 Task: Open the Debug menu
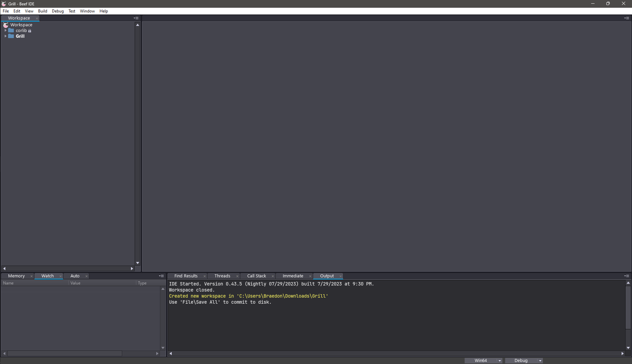[58, 11]
